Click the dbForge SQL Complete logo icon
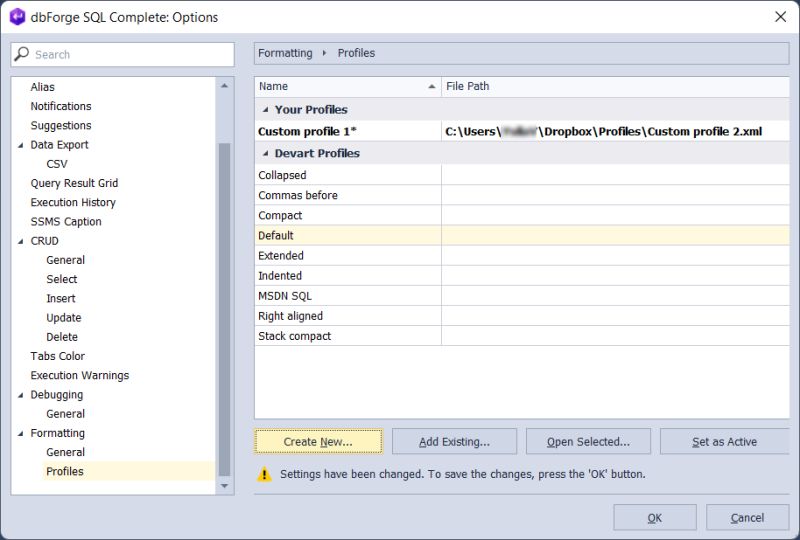Viewport: 800px width, 540px height. pyautogui.click(x=17, y=17)
